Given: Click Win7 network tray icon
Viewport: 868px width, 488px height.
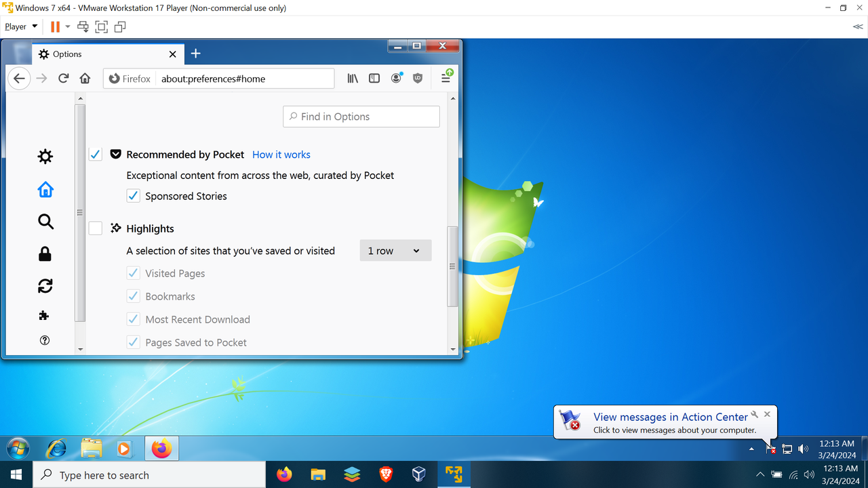Looking at the screenshot, I should pos(787,449).
